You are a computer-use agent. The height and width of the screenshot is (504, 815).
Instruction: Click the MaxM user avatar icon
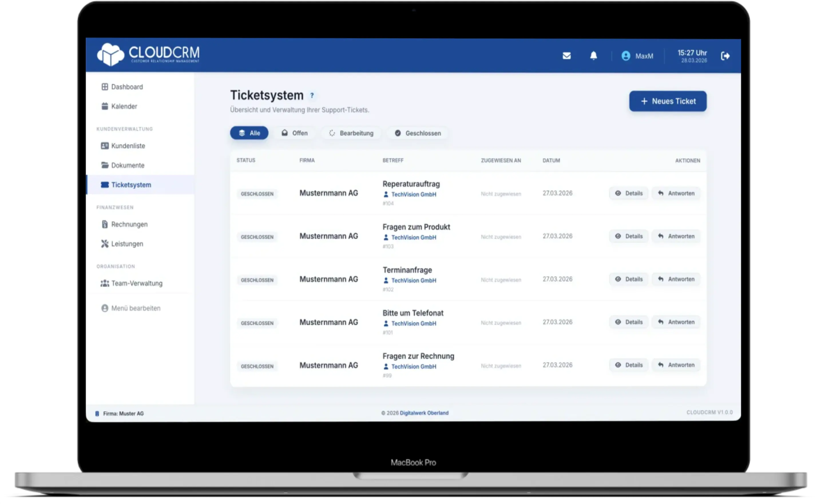pos(626,56)
